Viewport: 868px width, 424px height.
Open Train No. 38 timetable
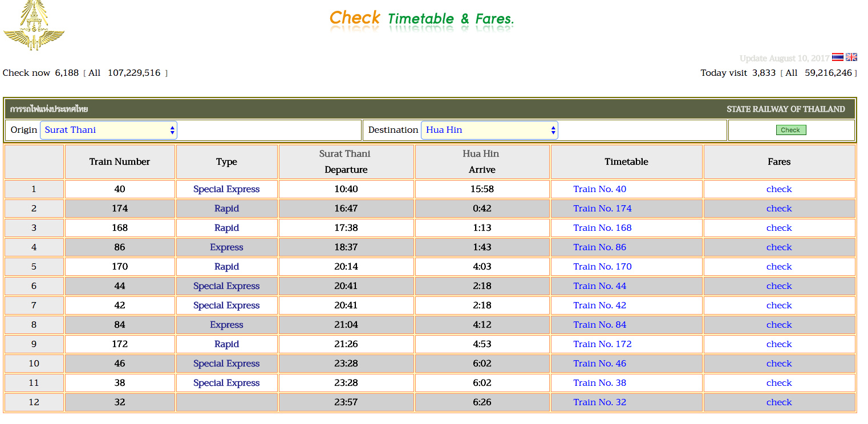pyautogui.click(x=599, y=383)
